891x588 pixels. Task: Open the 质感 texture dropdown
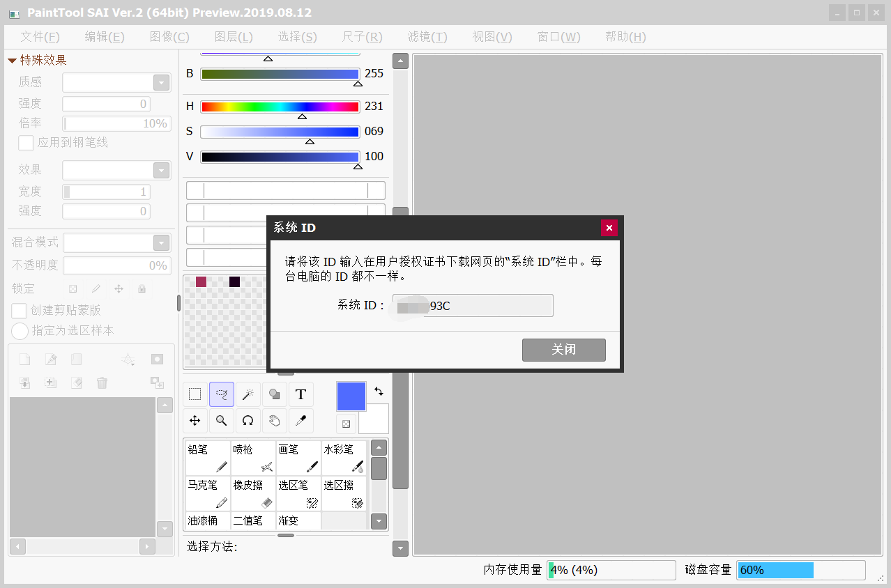162,83
